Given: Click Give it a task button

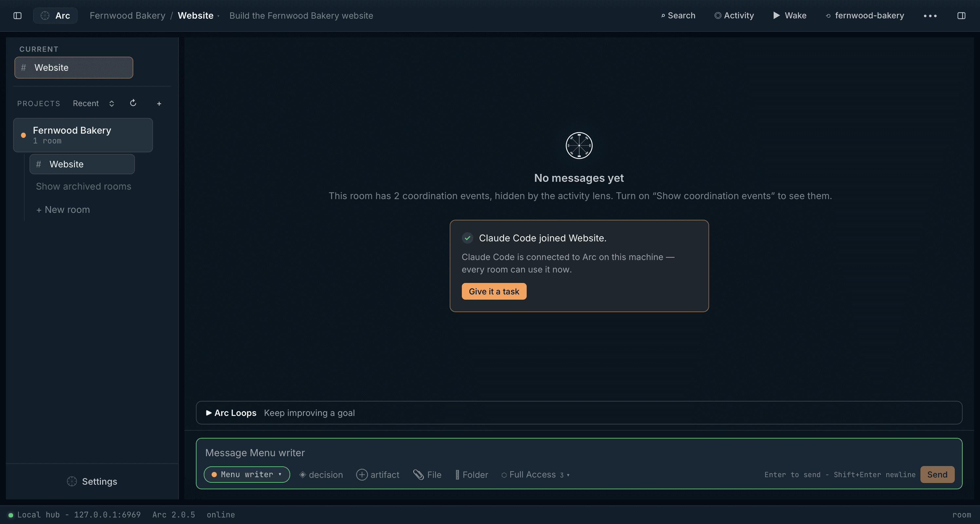Looking at the screenshot, I should tap(494, 291).
